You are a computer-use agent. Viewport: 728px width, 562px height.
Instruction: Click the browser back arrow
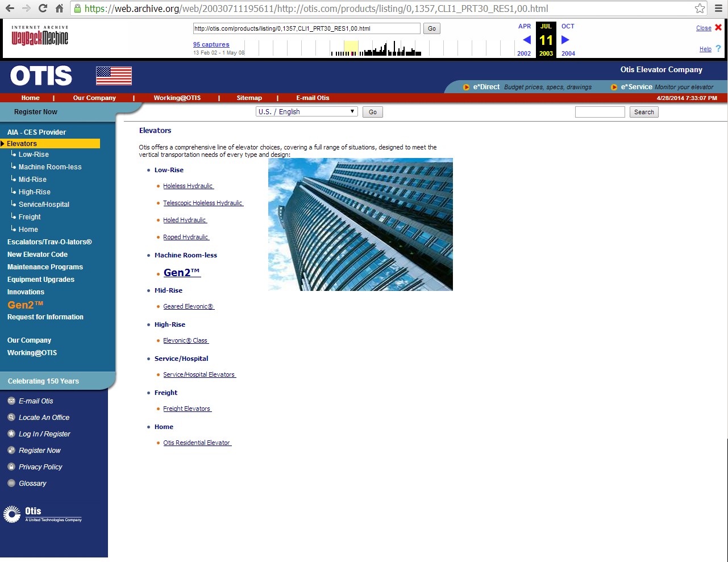pyautogui.click(x=10, y=9)
